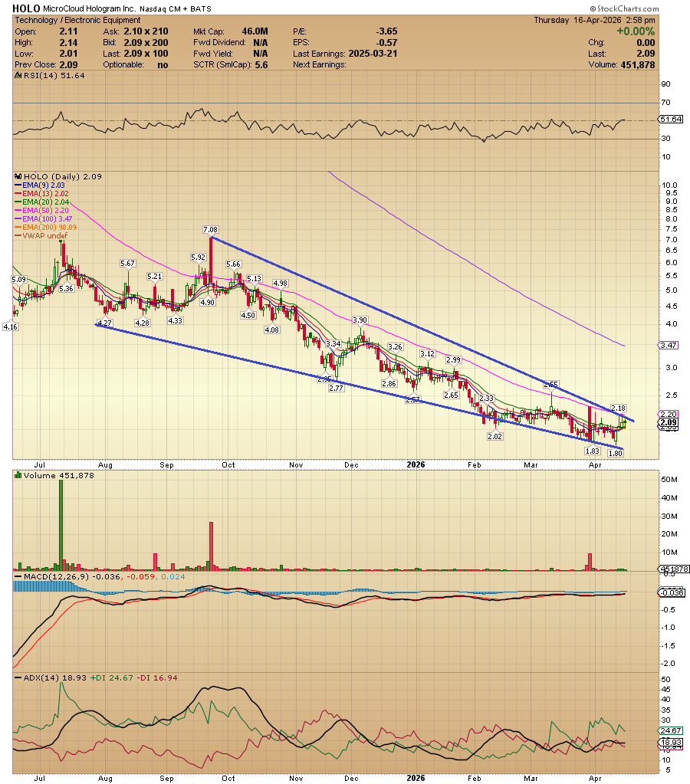Click the Open 2.11 value

[68, 31]
